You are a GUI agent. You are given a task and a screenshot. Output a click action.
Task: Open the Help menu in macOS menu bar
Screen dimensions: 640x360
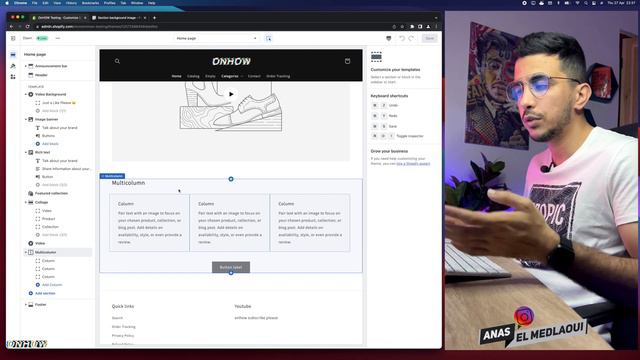click(x=151, y=3)
